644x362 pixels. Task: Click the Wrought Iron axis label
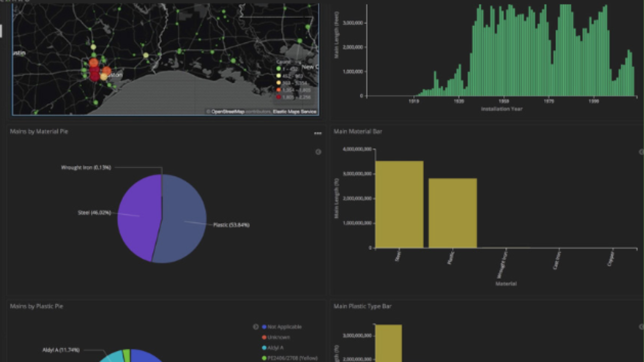(502, 265)
